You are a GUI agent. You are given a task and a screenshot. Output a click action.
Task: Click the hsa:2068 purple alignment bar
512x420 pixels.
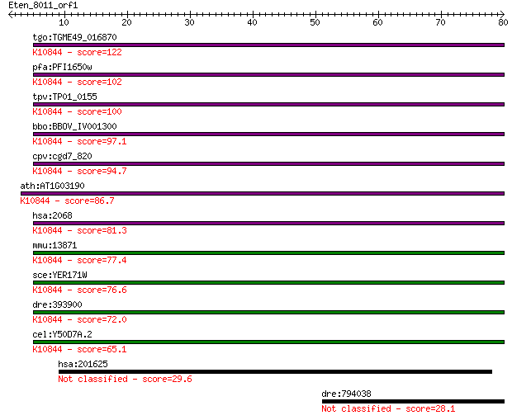[268, 224]
